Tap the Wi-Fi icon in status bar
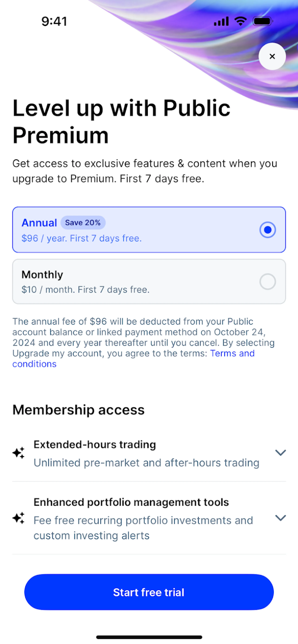This screenshot has width=298, height=644. pyautogui.click(x=240, y=21)
